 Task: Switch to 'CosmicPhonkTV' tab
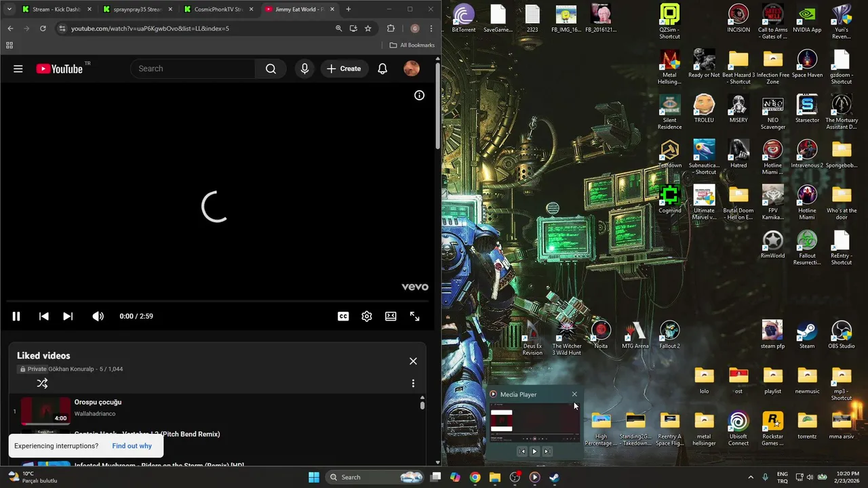218,9
